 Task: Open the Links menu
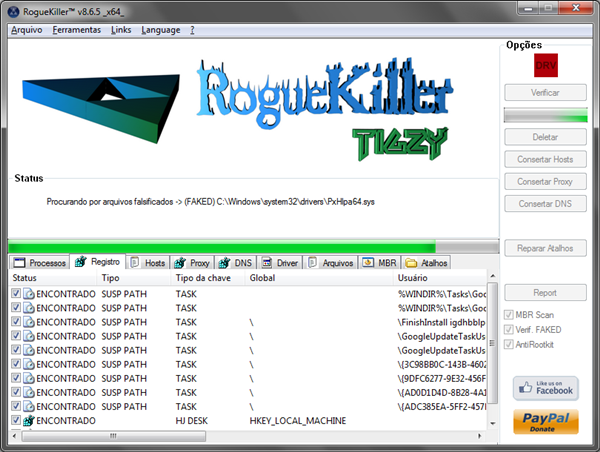121,30
